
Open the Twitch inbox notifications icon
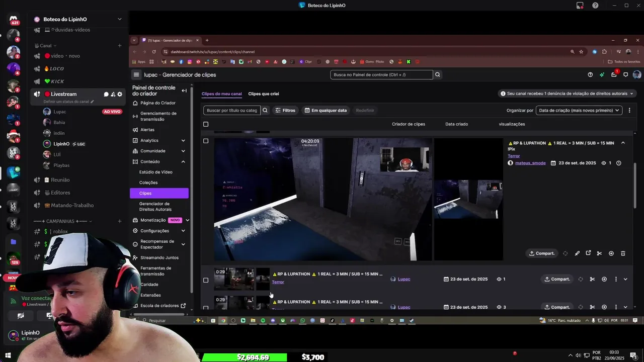(614, 74)
